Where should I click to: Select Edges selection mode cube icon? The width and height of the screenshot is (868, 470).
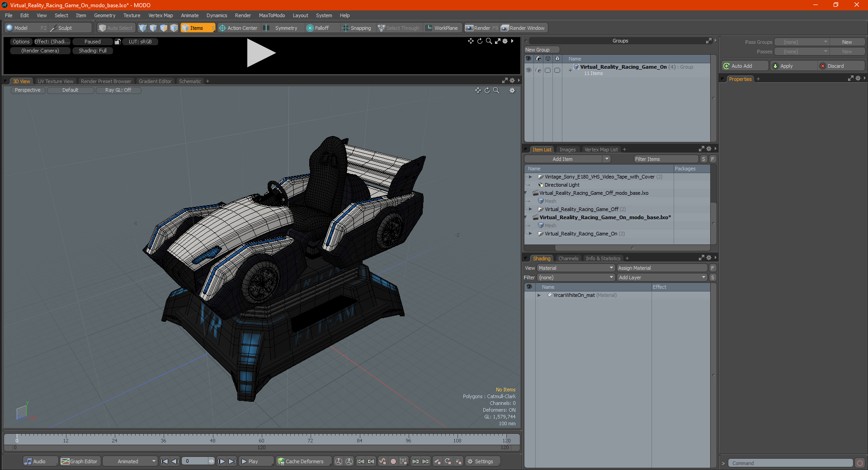[x=153, y=28]
